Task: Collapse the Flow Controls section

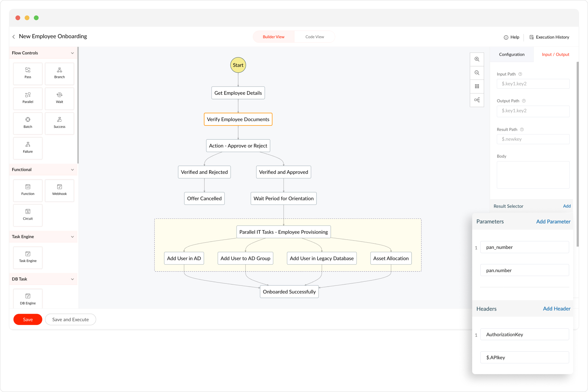Action: tap(72, 53)
